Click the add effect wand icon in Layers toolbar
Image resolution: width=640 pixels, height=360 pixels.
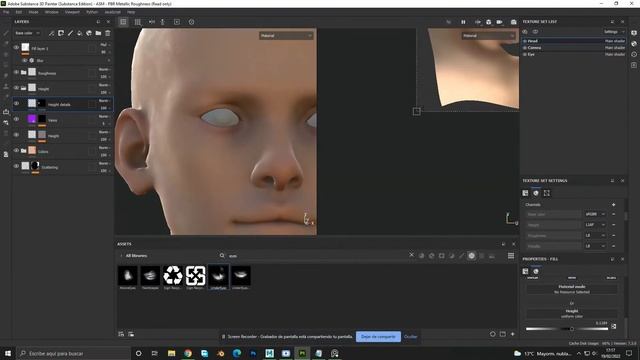(51, 33)
